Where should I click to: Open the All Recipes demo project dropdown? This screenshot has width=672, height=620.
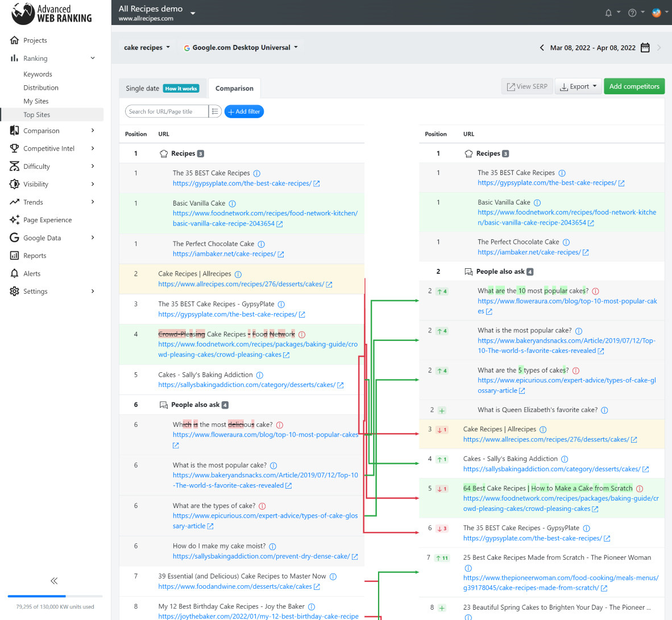tap(157, 13)
